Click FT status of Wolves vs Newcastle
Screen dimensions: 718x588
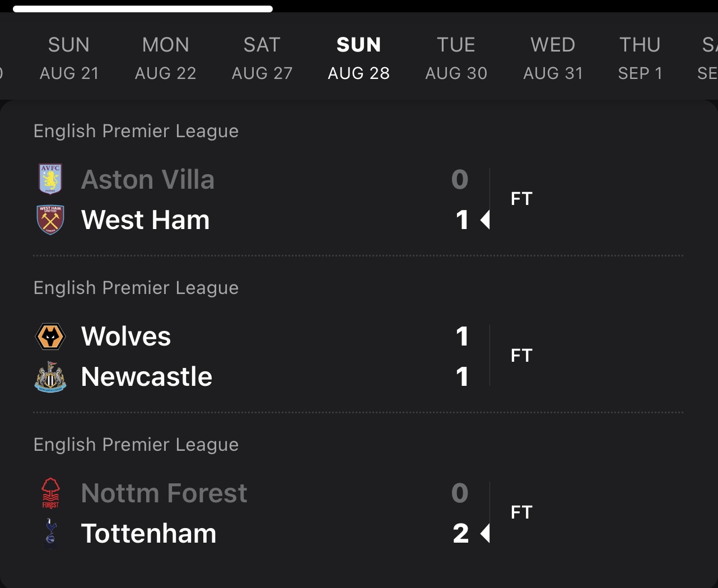point(521,356)
